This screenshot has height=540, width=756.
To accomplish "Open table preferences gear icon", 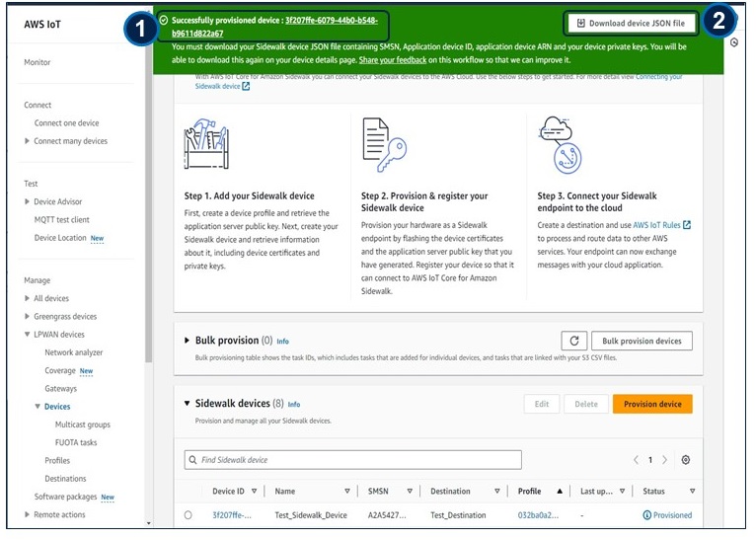I will 686,460.
